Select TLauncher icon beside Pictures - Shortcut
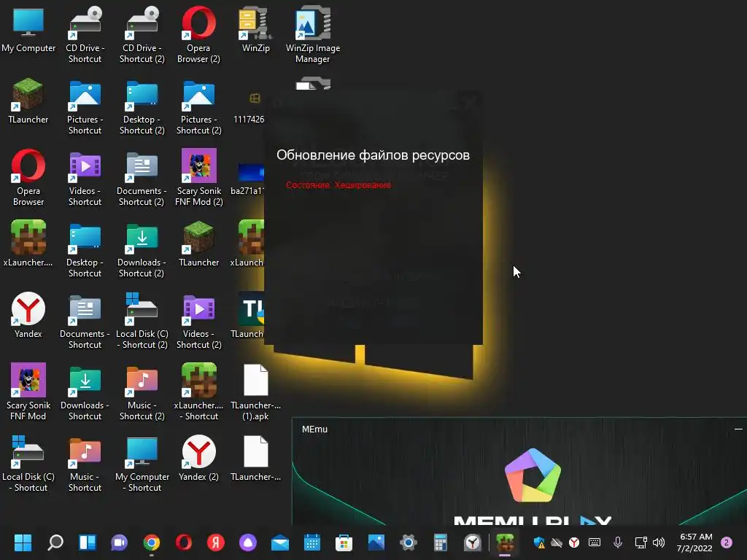This screenshot has height=560, width=747. 28,101
